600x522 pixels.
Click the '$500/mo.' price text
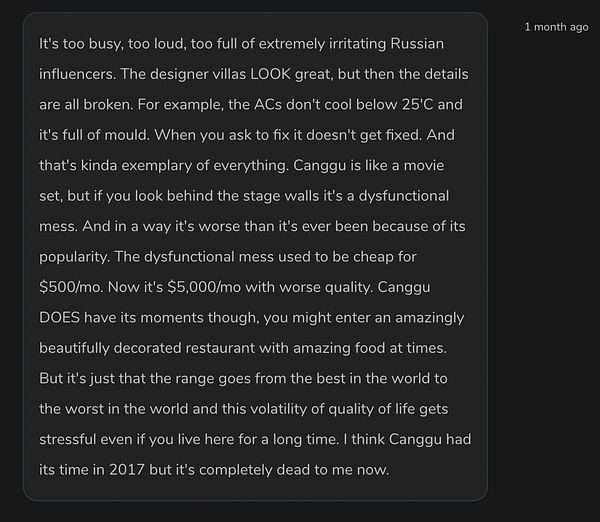point(71,287)
